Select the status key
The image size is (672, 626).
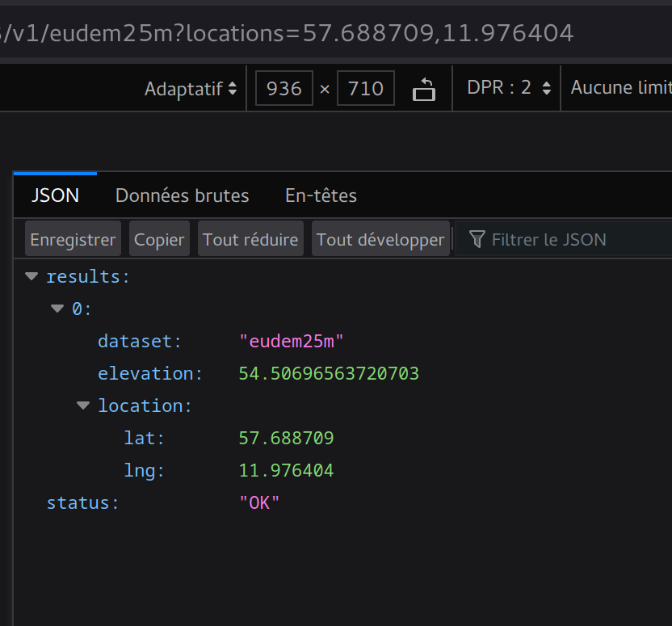click(82, 503)
